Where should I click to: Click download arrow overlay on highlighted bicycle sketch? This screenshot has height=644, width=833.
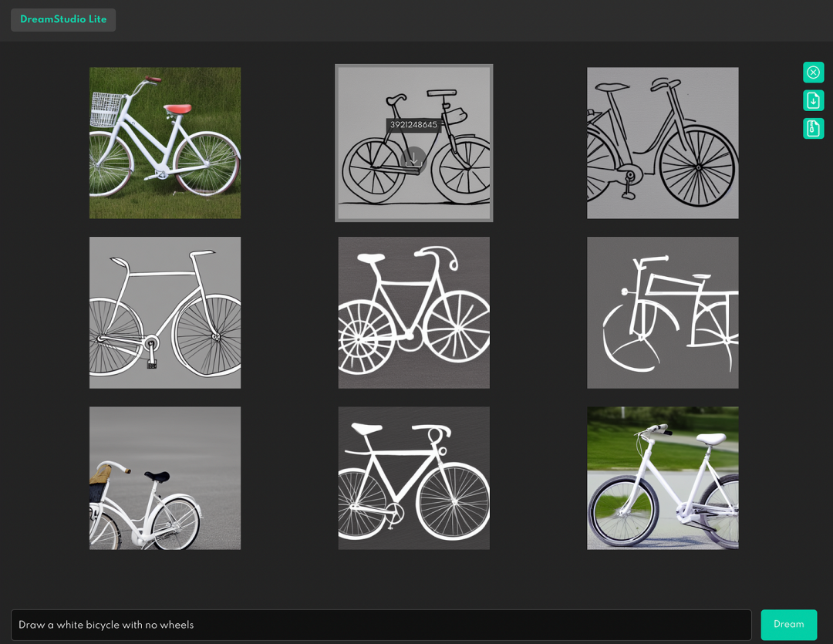point(413,159)
